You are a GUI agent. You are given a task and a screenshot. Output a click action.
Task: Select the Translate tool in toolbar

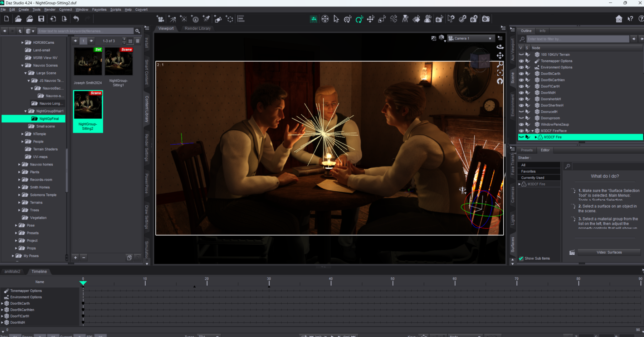click(370, 19)
